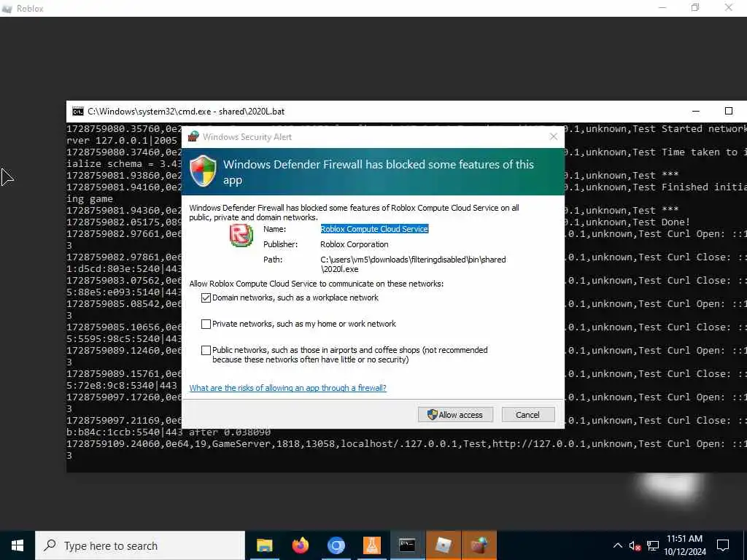Open the taskbar clock showing 11:51 AM

pos(684,545)
